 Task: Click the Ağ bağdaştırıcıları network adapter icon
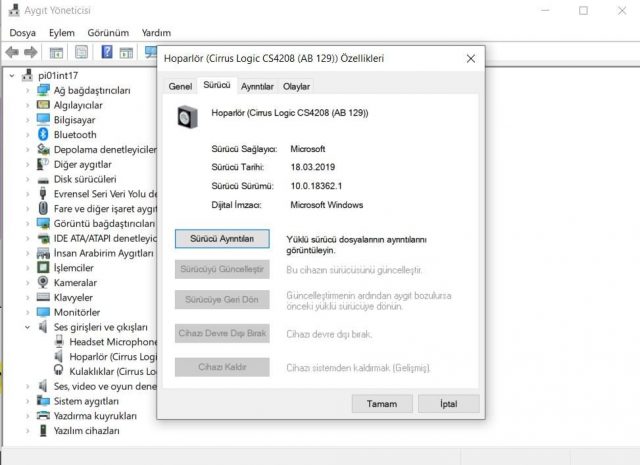click(43, 90)
